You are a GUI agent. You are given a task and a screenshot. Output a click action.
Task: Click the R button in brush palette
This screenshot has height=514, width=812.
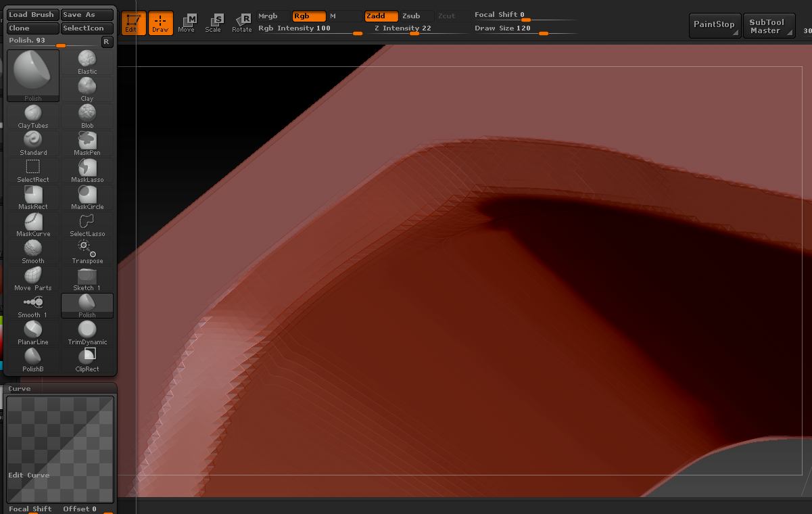(106, 42)
